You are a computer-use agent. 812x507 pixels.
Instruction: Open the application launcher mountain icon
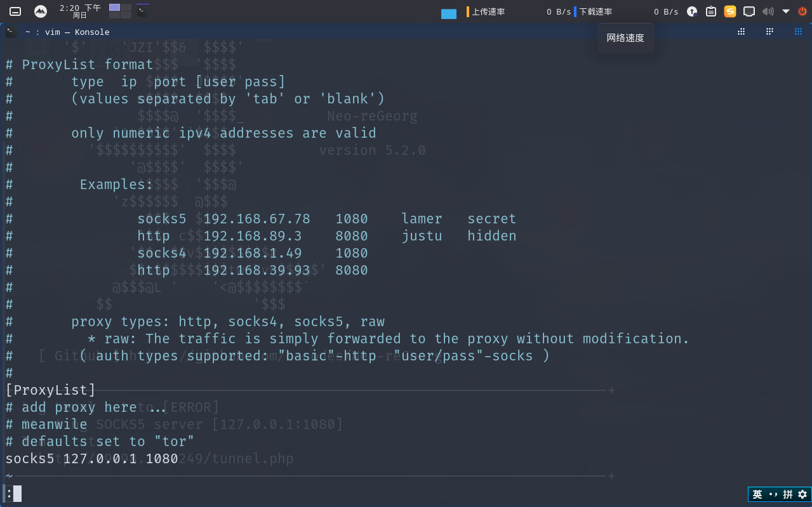(x=40, y=11)
